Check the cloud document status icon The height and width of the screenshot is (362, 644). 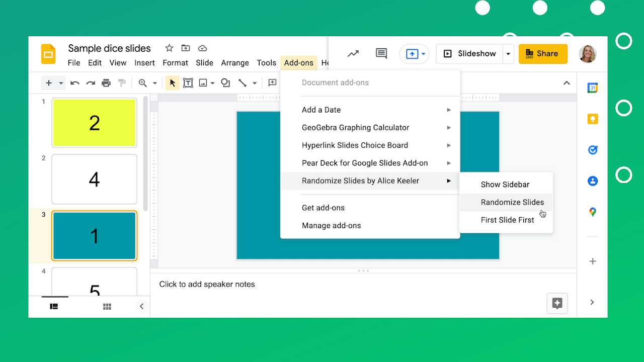[203, 48]
